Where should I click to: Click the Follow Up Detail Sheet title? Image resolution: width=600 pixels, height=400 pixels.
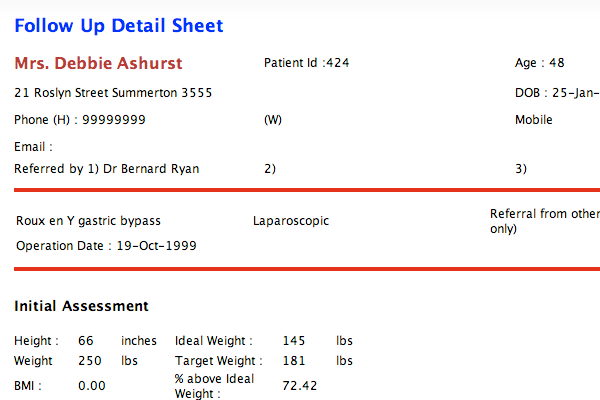coord(119,26)
